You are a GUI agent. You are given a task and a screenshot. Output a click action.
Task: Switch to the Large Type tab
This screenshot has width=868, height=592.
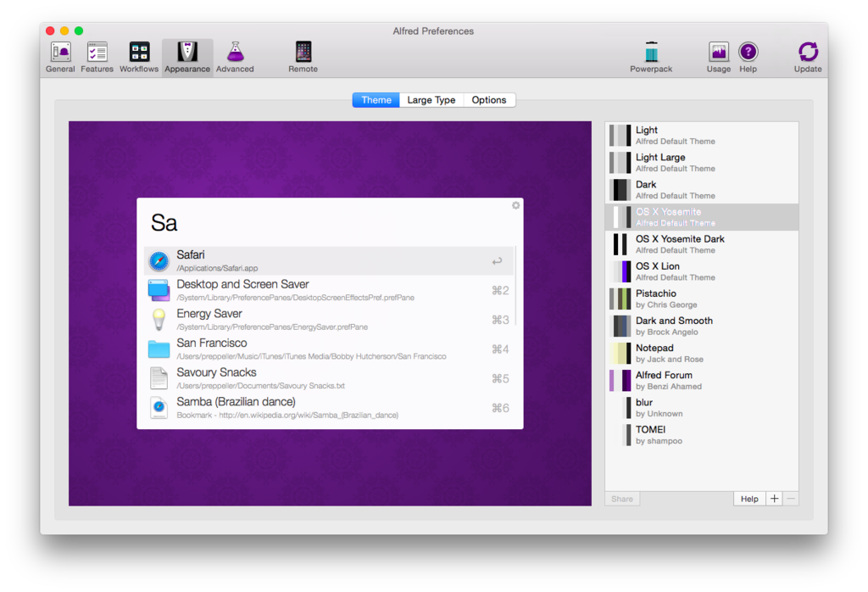click(x=431, y=100)
